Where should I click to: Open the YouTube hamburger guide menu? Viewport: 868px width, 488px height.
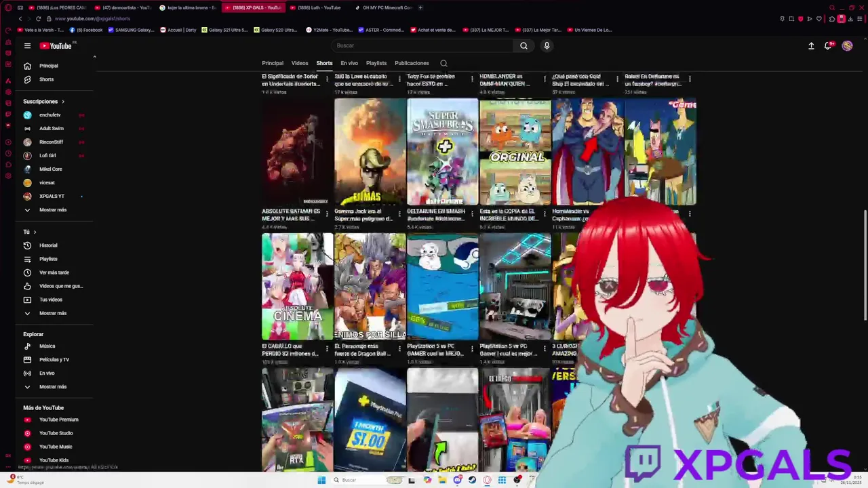pyautogui.click(x=27, y=45)
